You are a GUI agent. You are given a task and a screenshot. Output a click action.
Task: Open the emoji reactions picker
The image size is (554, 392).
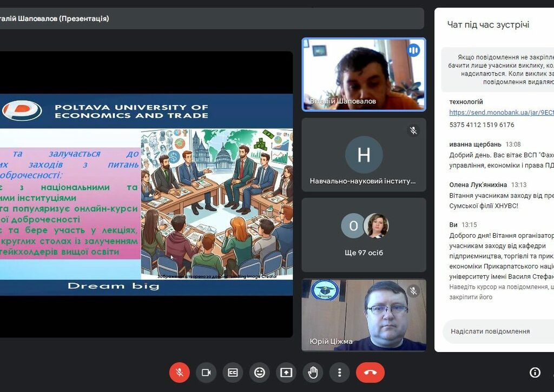pyautogui.click(x=260, y=373)
